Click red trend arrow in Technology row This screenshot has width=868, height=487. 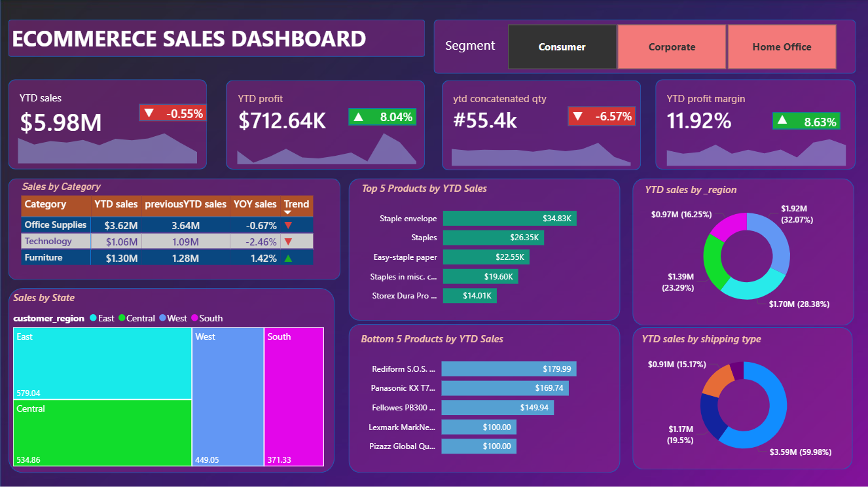(288, 242)
